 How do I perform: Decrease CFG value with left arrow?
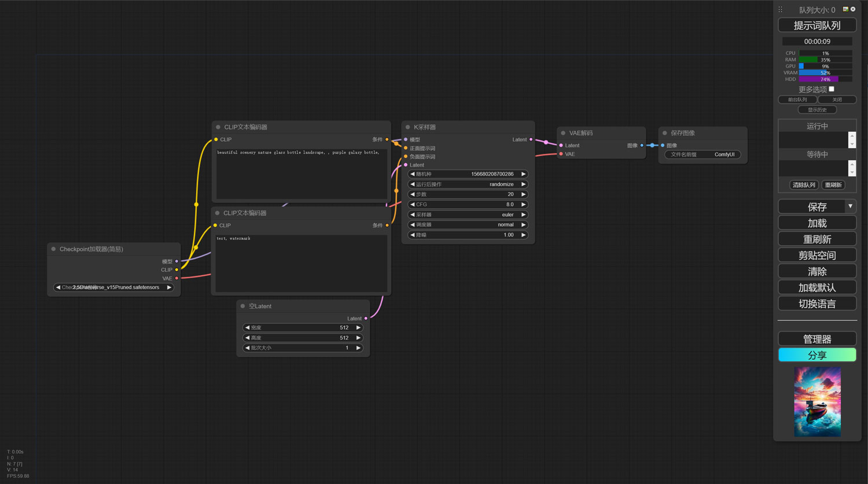[x=412, y=205]
